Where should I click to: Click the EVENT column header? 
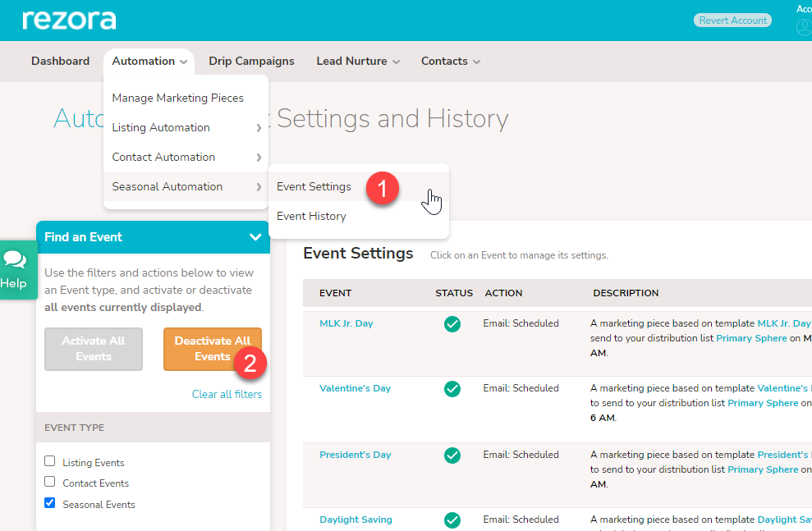click(336, 293)
